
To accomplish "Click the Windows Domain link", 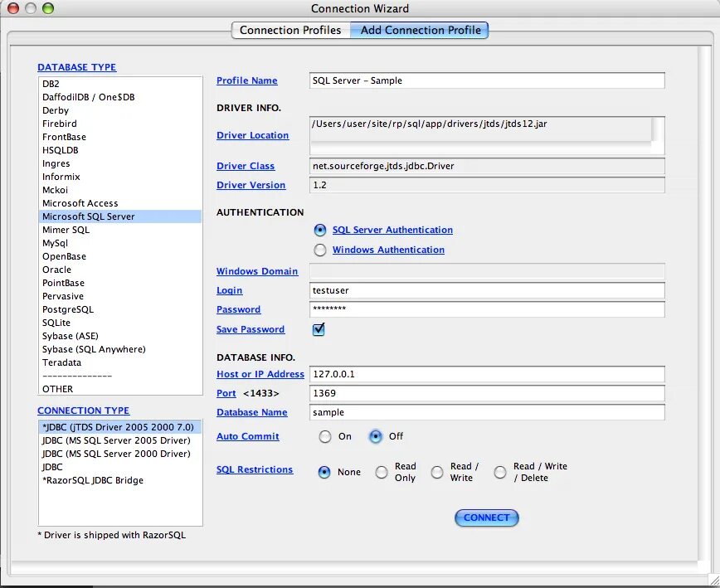I will [x=257, y=271].
